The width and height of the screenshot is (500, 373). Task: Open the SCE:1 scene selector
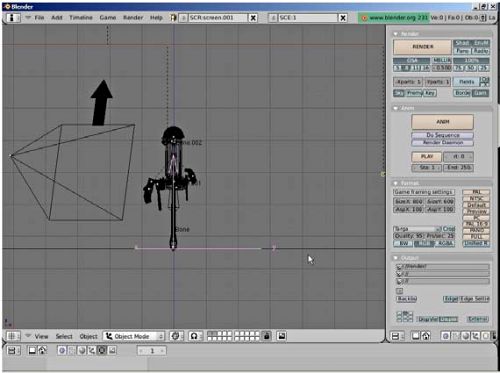pos(273,18)
